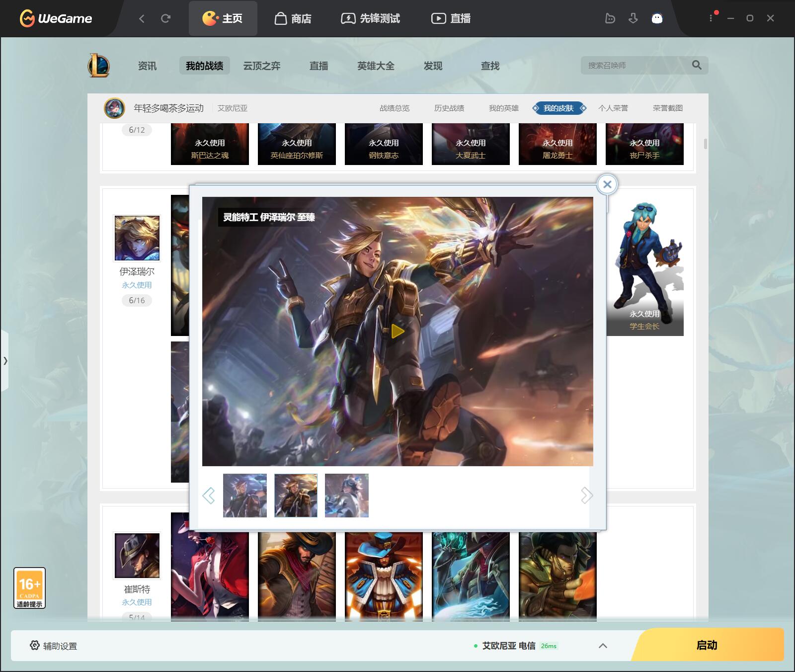The image size is (795, 672).
Task: Play the skin preview video
Action: pos(397,331)
